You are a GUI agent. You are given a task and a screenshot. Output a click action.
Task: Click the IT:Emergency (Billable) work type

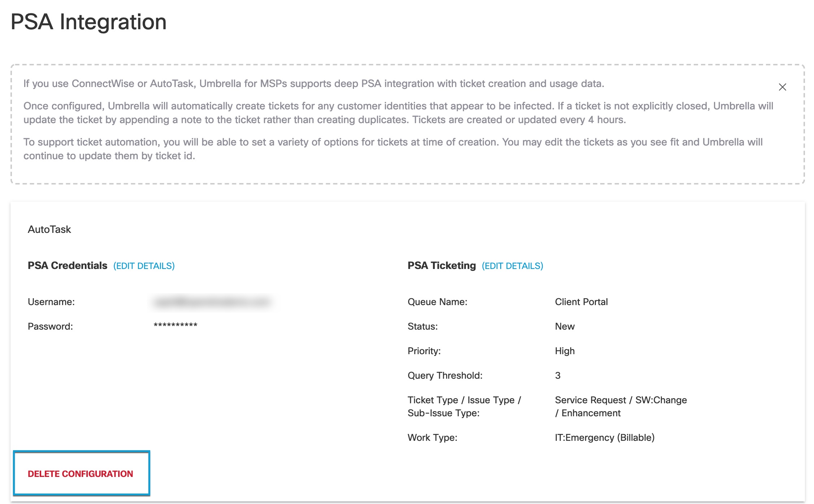pos(605,438)
